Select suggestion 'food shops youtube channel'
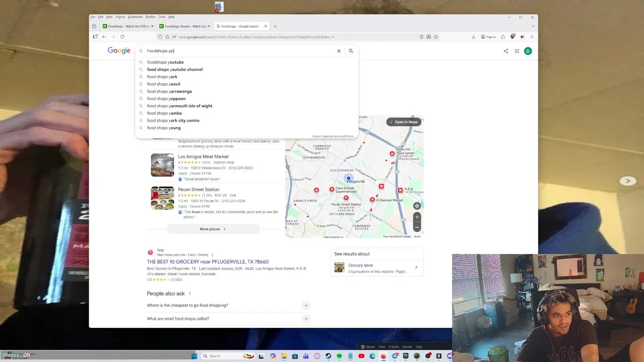The image size is (644, 362). (247, 69)
